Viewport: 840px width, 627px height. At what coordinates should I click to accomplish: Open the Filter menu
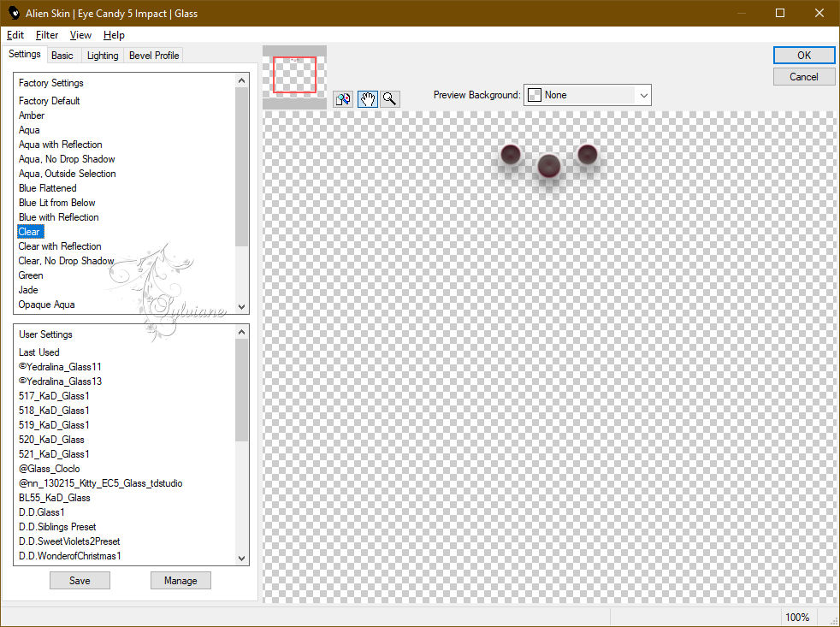[x=46, y=35]
